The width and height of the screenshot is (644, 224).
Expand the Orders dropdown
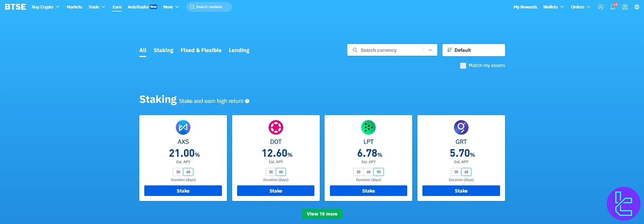[x=581, y=7]
